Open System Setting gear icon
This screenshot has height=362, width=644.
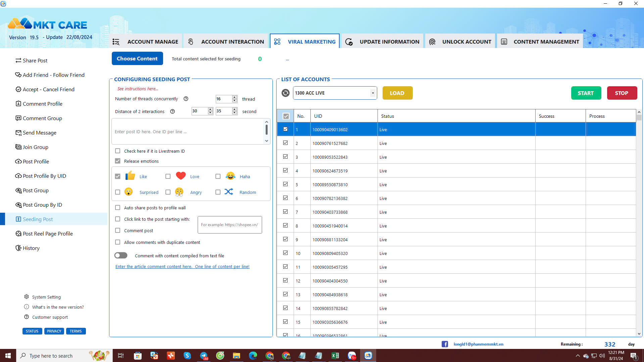pos(27,297)
